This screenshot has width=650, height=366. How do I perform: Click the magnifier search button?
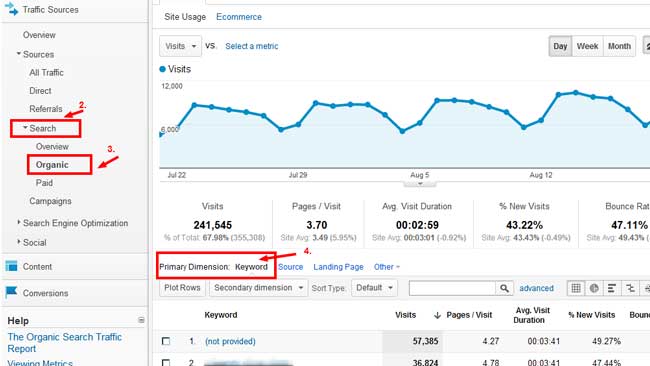pos(504,288)
